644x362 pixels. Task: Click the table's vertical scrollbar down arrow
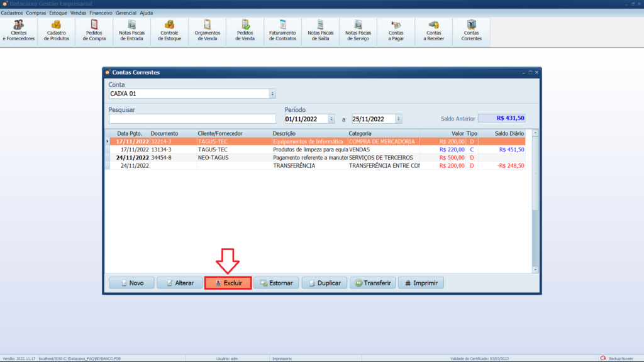coord(535,270)
